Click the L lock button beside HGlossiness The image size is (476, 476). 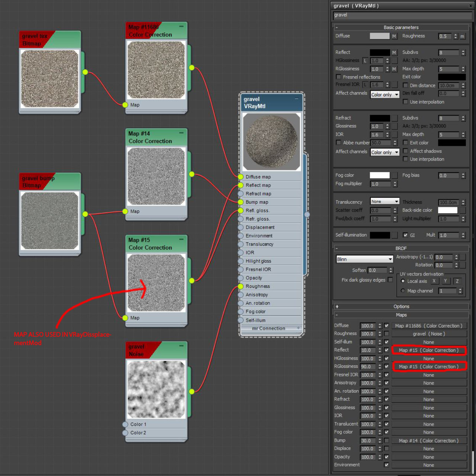click(365, 61)
